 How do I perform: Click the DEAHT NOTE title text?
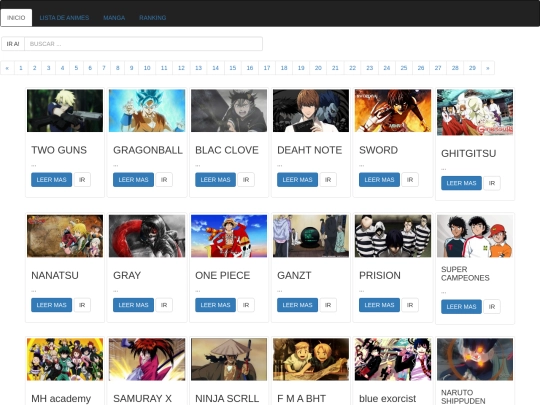[310, 150]
